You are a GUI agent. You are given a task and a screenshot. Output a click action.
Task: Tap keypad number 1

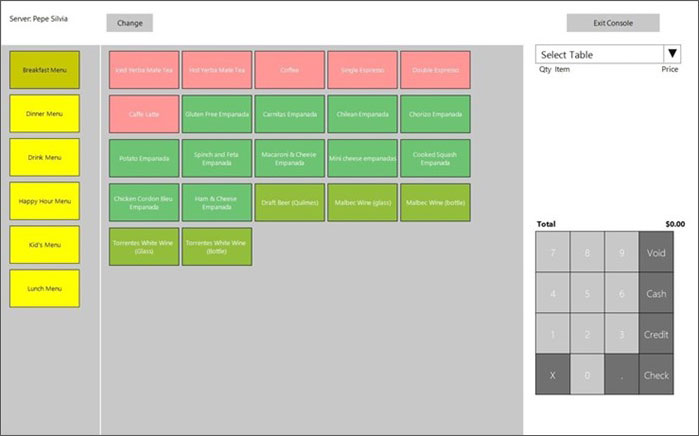552,333
